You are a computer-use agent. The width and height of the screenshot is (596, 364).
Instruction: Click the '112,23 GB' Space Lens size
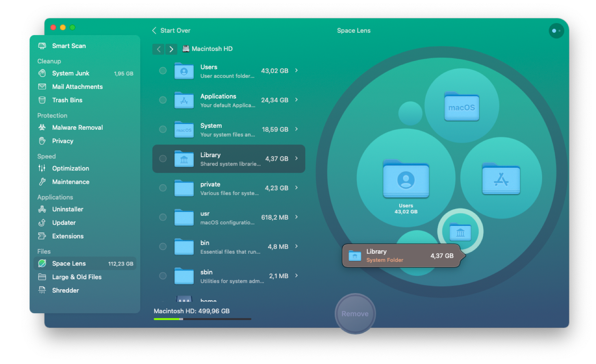pos(121,264)
